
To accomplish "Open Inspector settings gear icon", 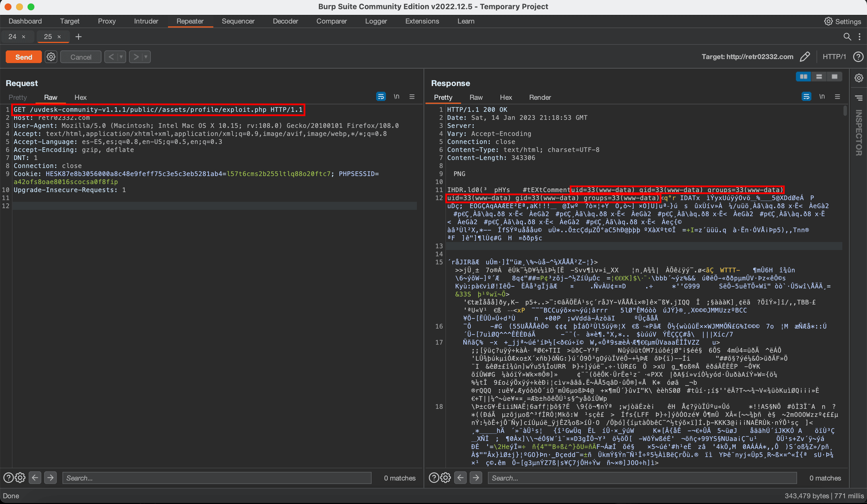I will pos(858,78).
